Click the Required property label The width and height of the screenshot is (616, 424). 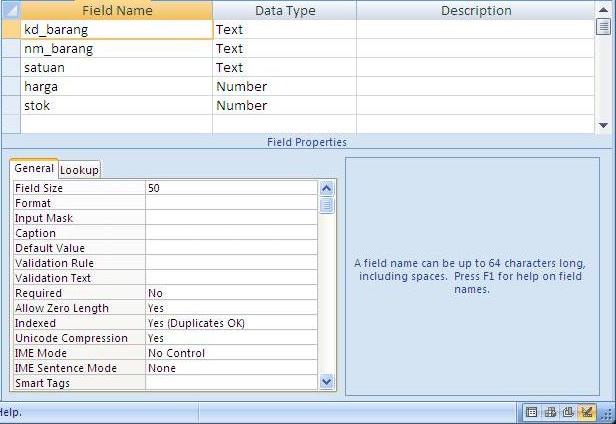79,293
